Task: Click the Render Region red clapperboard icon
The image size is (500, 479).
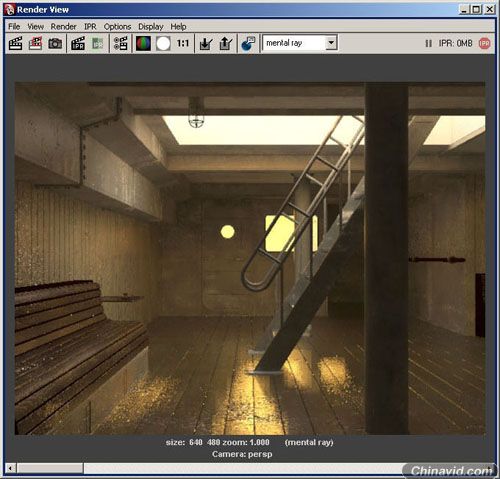Action: [35, 43]
